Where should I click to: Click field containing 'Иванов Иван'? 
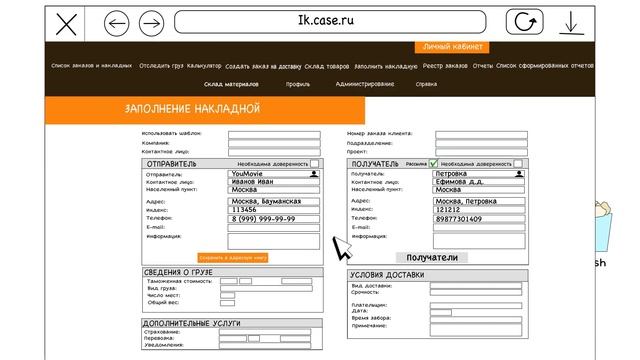[x=273, y=182]
